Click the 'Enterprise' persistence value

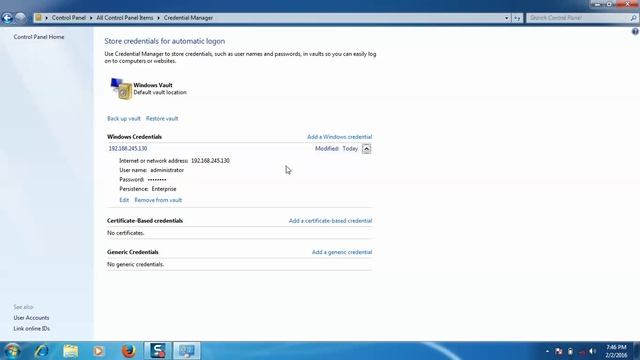(164, 189)
